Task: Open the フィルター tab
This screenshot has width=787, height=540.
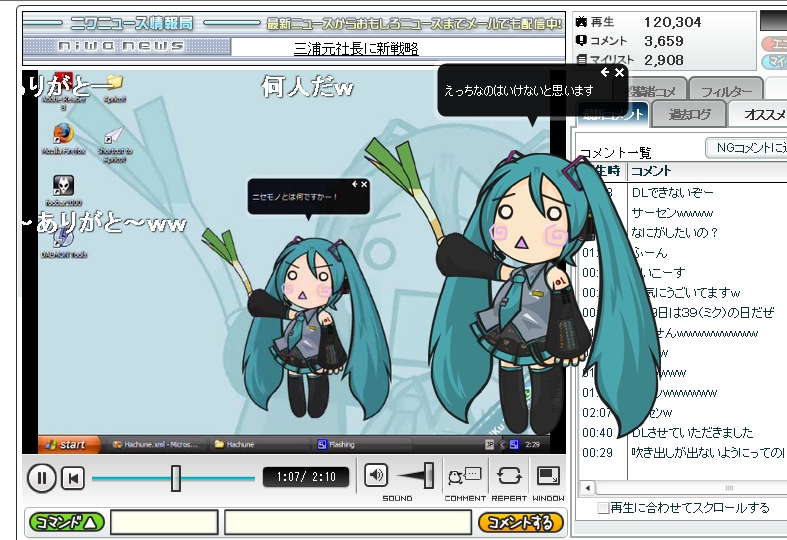Action: click(x=726, y=90)
